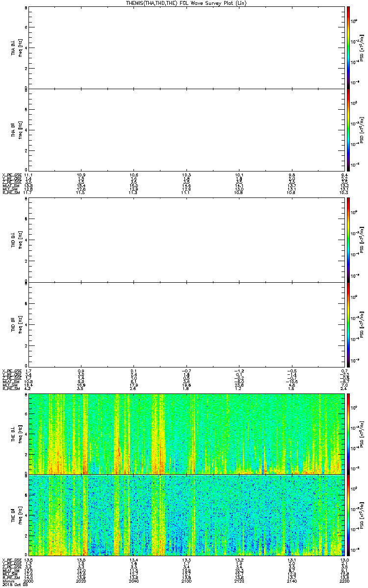Click the THE B∥ spectrogram panel

click(x=186, y=514)
